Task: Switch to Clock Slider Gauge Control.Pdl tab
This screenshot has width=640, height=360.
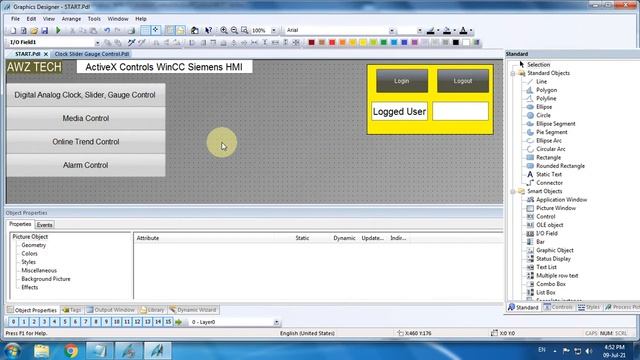Action: tap(92, 54)
